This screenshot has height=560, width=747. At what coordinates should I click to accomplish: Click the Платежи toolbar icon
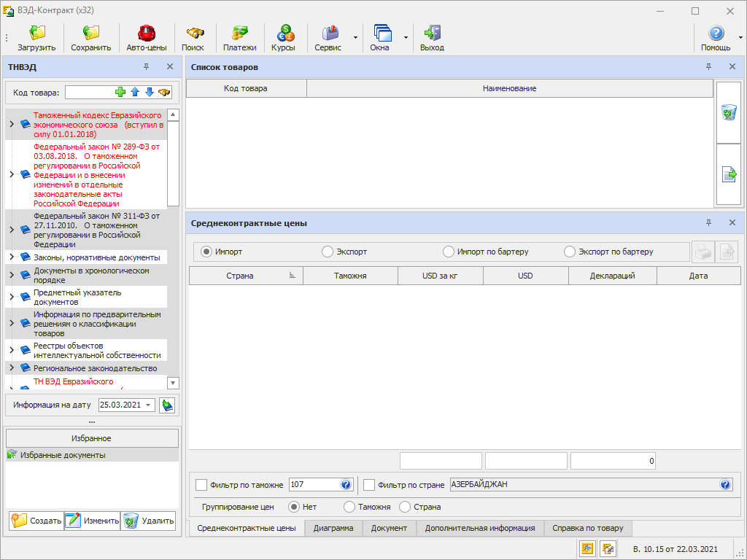point(239,34)
